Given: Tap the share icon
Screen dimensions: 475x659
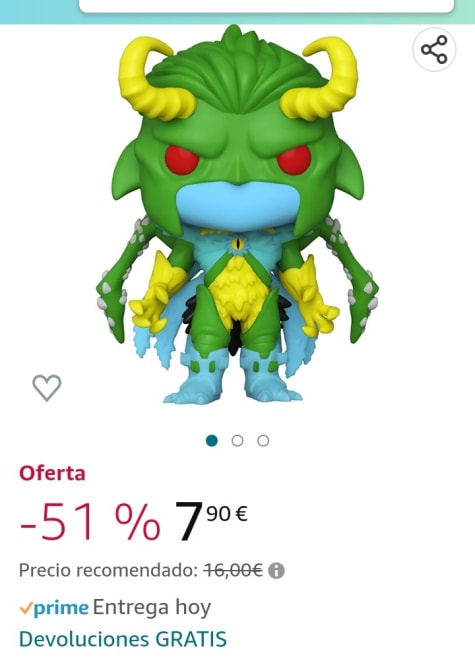Looking at the screenshot, I should coord(434,50).
